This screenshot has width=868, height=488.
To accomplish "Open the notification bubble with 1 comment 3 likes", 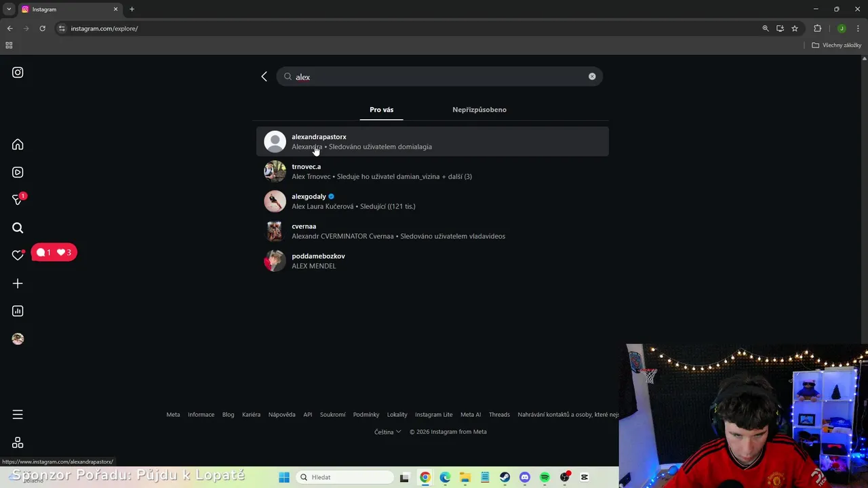I will click(54, 252).
